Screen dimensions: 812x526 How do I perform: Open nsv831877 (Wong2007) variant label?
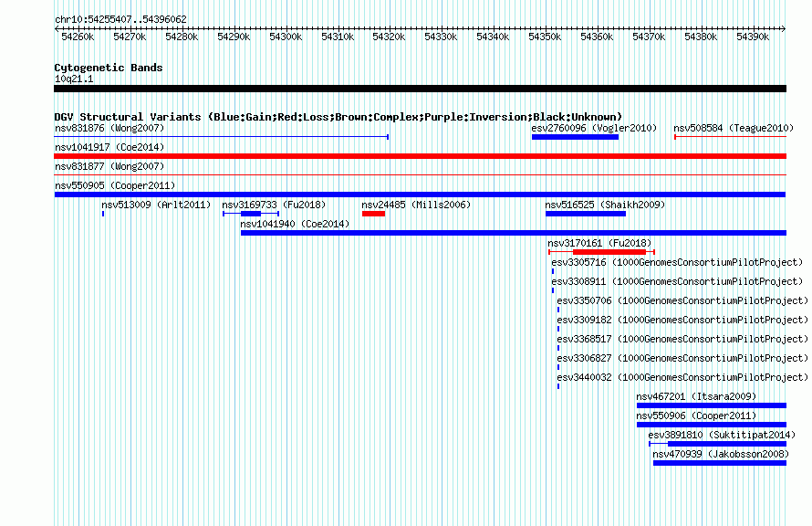[109, 166]
